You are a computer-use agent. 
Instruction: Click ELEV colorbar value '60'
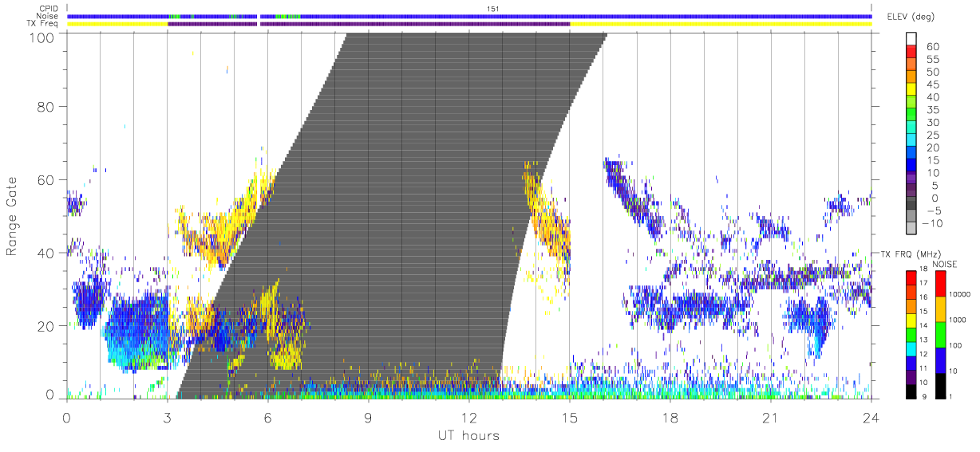pyautogui.click(x=931, y=47)
